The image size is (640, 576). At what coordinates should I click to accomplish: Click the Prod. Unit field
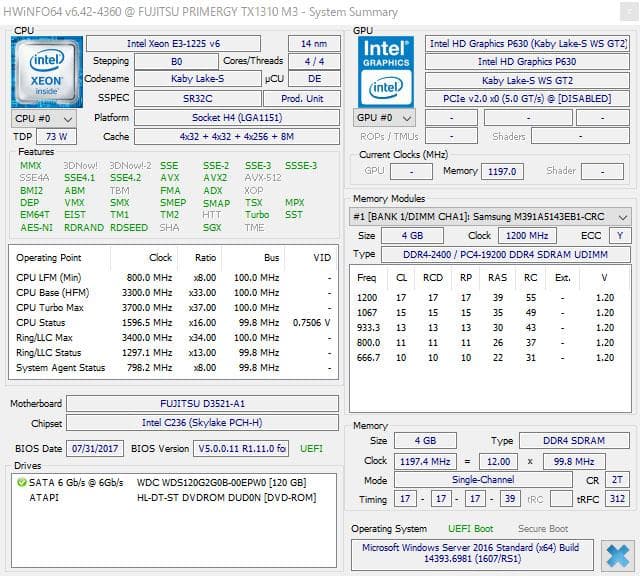302,99
